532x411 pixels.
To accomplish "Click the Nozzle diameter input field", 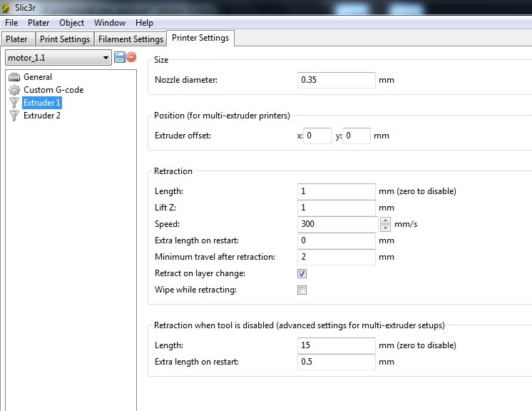I will (336, 80).
